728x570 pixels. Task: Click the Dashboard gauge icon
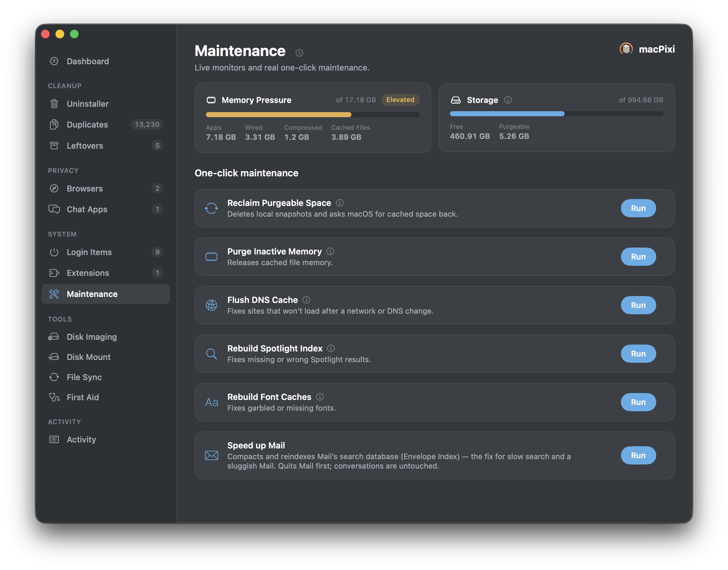tap(54, 61)
